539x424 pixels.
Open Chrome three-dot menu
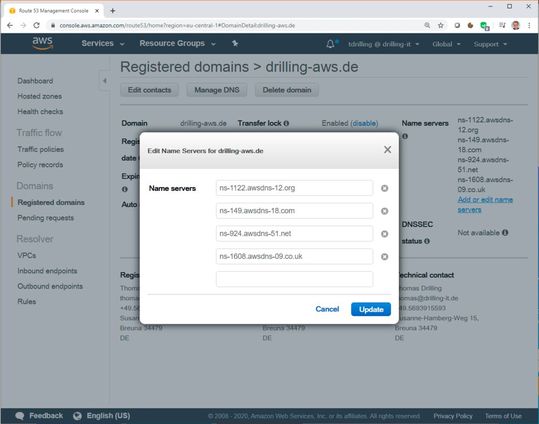[x=529, y=25]
